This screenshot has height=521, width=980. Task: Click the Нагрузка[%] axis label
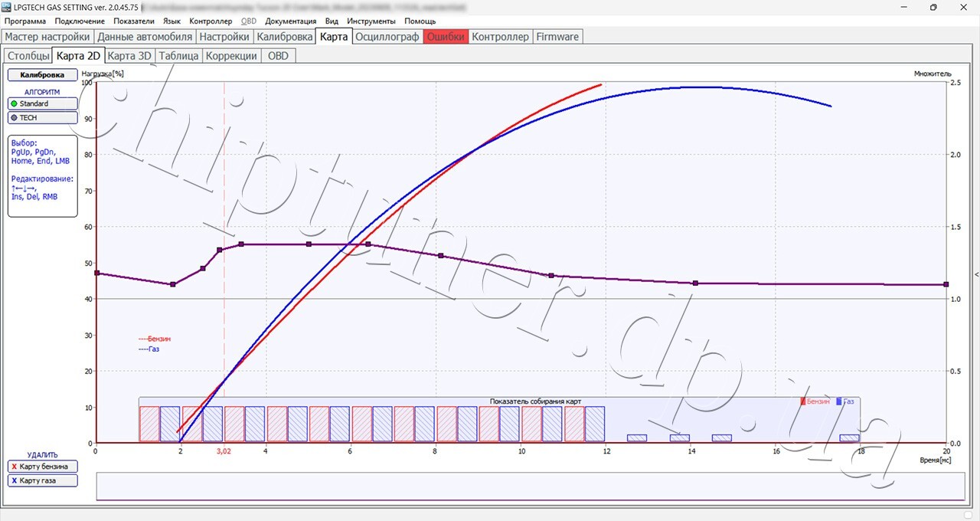point(102,74)
